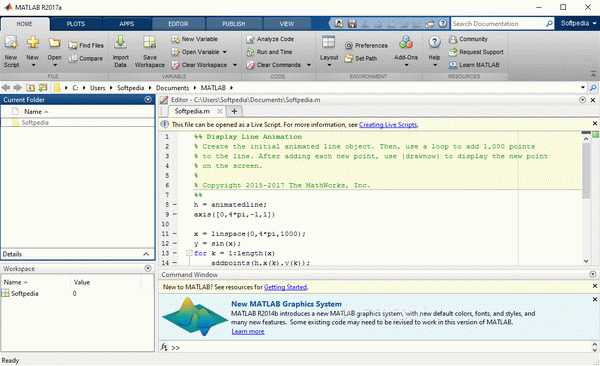The image size is (600, 366).
Task: Click the forward navigation arrow
Action: click(x=18, y=88)
